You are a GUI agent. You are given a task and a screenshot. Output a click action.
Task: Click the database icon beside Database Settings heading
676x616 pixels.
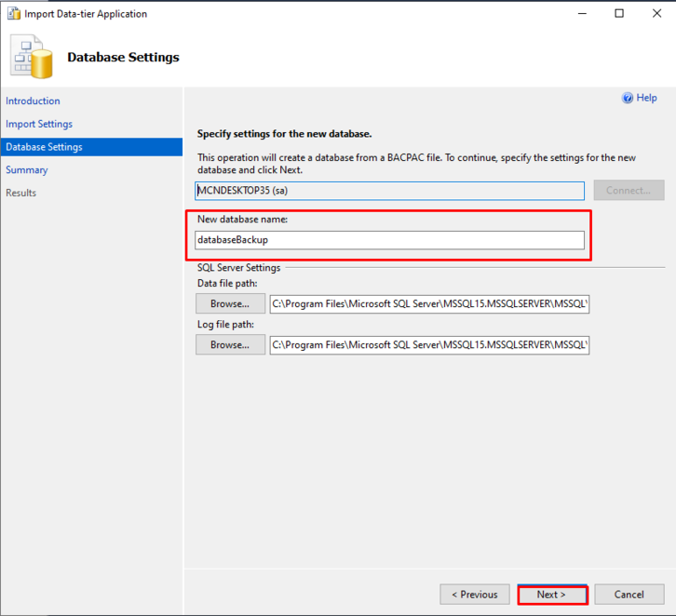click(33, 58)
